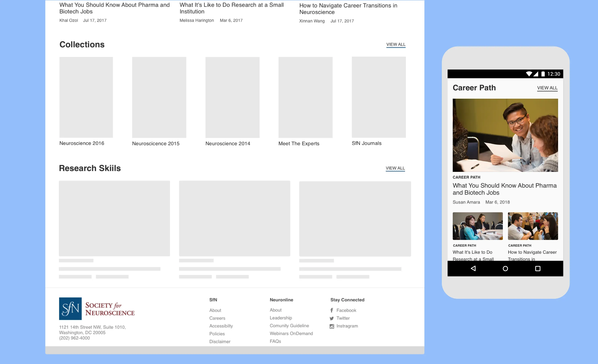Tap the Android recent apps button
The image size is (598, 364).
[x=538, y=268]
